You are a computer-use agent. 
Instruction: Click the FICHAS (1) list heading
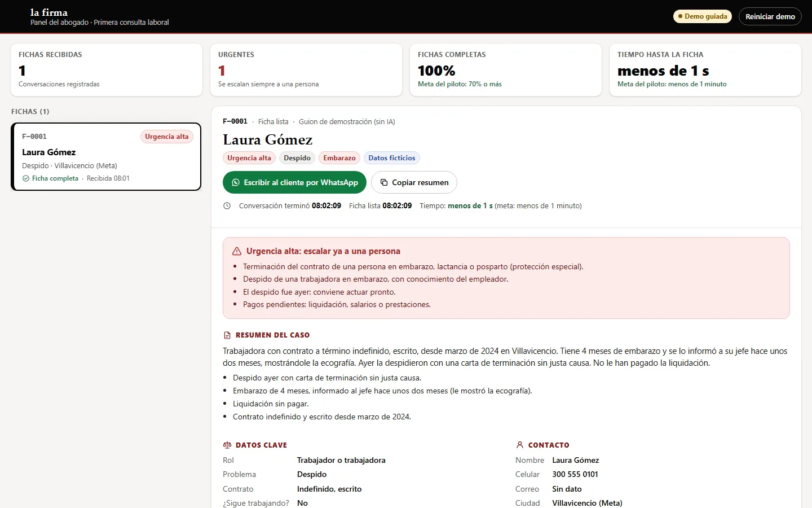coord(30,112)
